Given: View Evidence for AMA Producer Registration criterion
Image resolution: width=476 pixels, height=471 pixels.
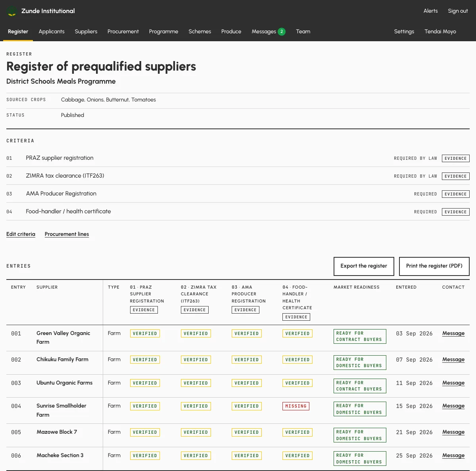Looking at the screenshot, I should point(456,194).
